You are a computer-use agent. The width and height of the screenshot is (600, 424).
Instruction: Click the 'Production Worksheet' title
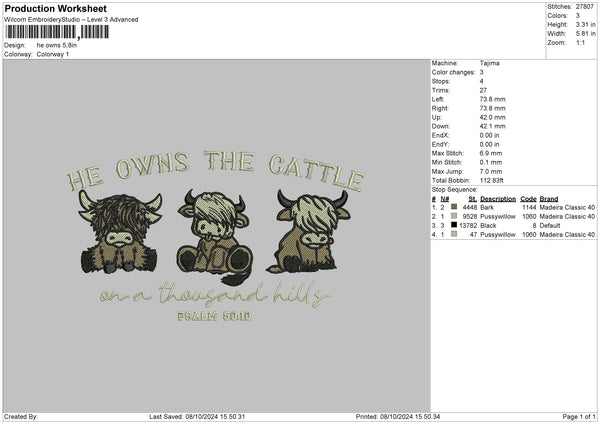[x=55, y=8]
